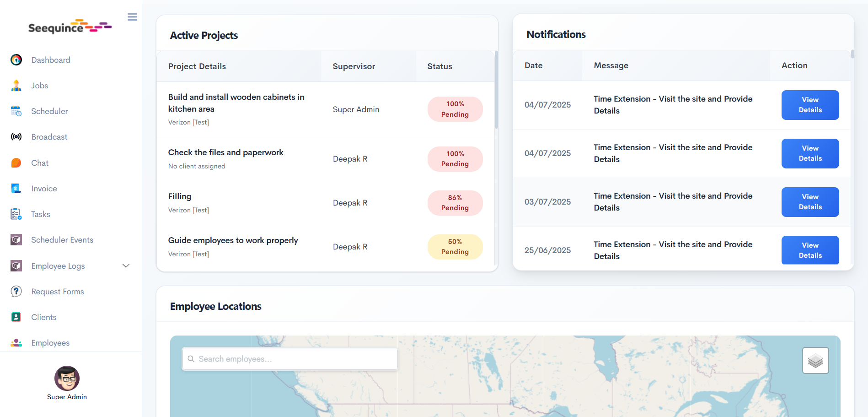Open the Scheduler section
The image size is (868, 417).
click(x=49, y=111)
